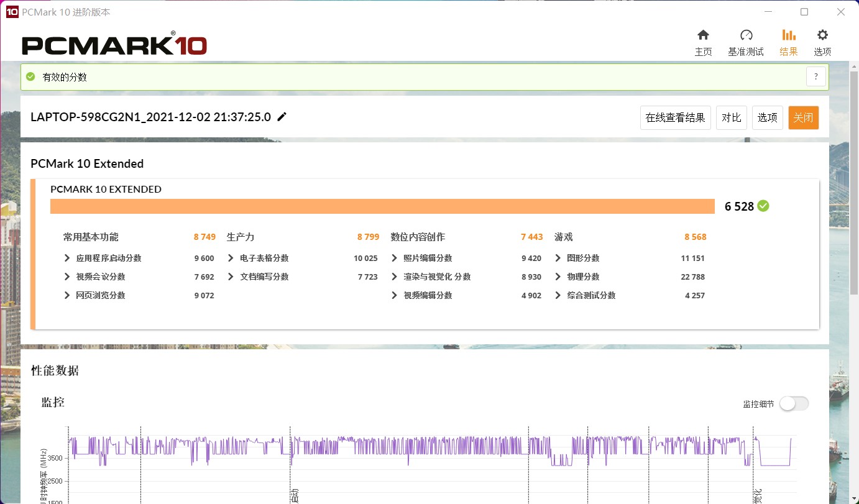
Task: Open the 结果 results chart icon
Action: coord(789,35)
